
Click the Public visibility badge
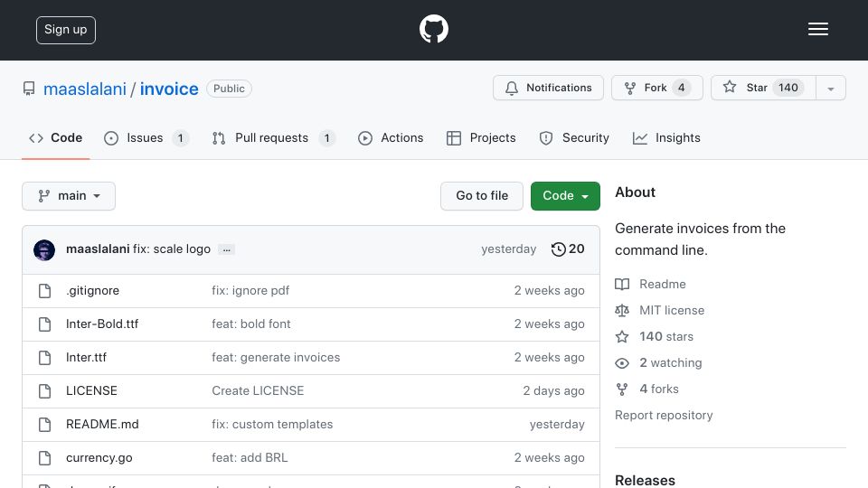[229, 89]
